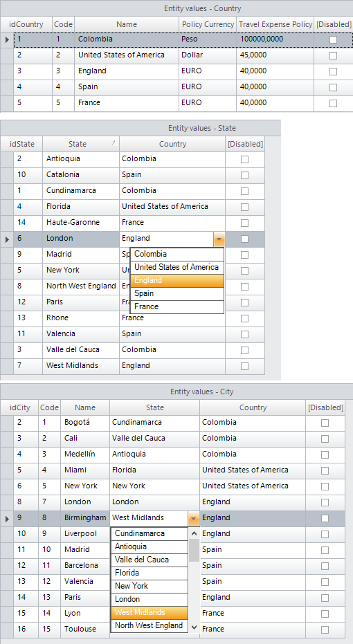The height and width of the screenshot is (644, 353).
Task: Click the Lyon city name cell
Action: pos(85,614)
